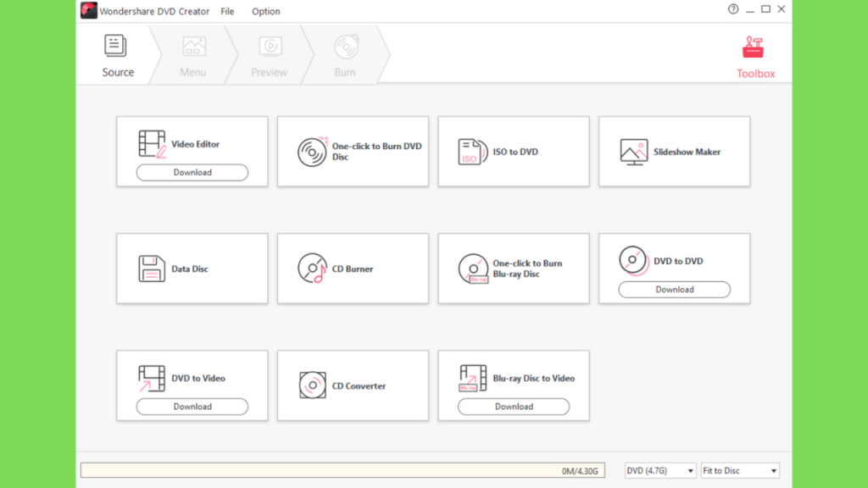Viewport: 868px width, 488px height.
Task: Click the DVD to Video icon
Action: click(152, 379)
